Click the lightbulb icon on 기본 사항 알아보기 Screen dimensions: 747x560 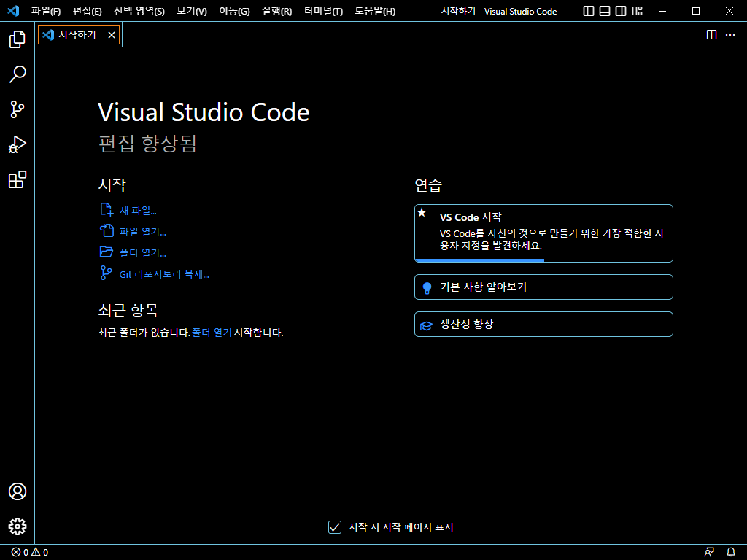[x=427, y=287]
